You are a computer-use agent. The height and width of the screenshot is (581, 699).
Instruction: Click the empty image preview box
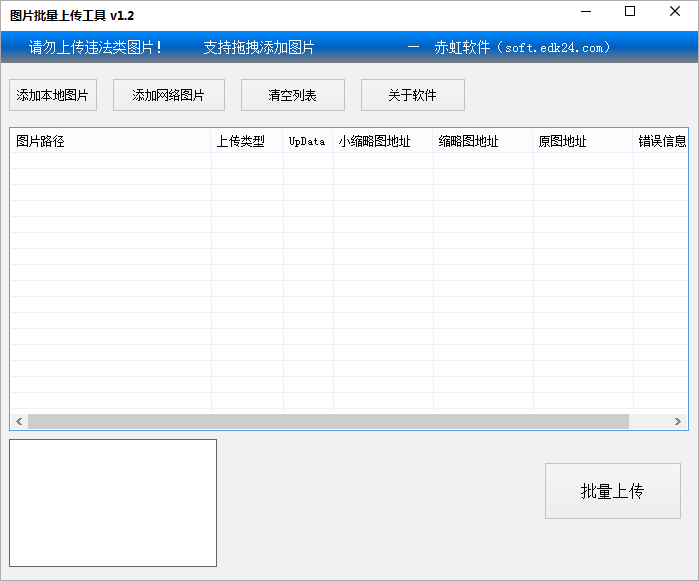(x=113, y=502)
